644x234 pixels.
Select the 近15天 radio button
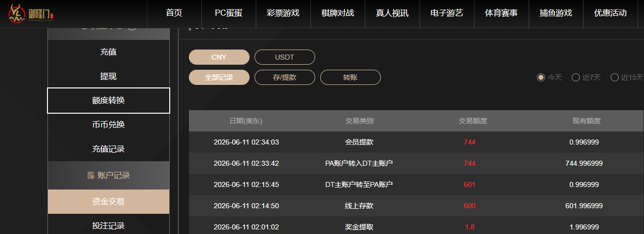click(x=615, y=77)
